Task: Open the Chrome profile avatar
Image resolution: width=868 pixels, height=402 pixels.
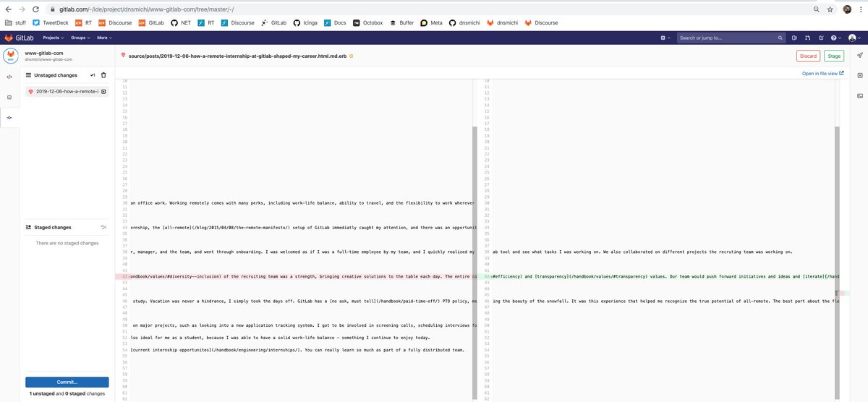Action: [x=847, y=9]
